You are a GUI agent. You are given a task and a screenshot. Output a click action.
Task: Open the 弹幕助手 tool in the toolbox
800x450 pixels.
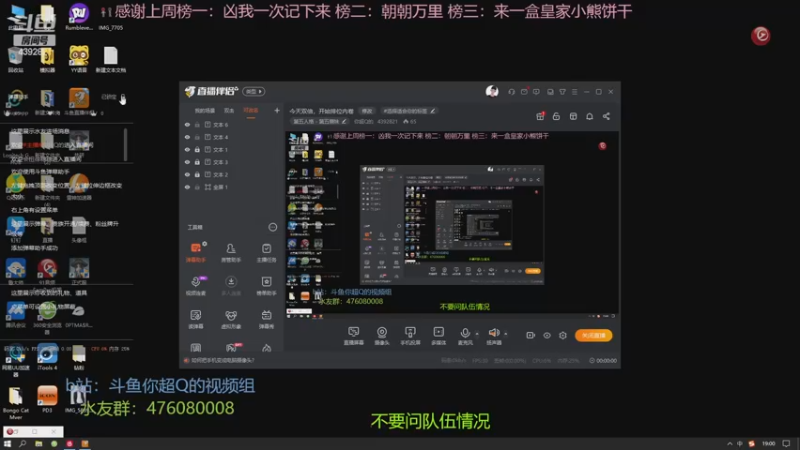195,252
